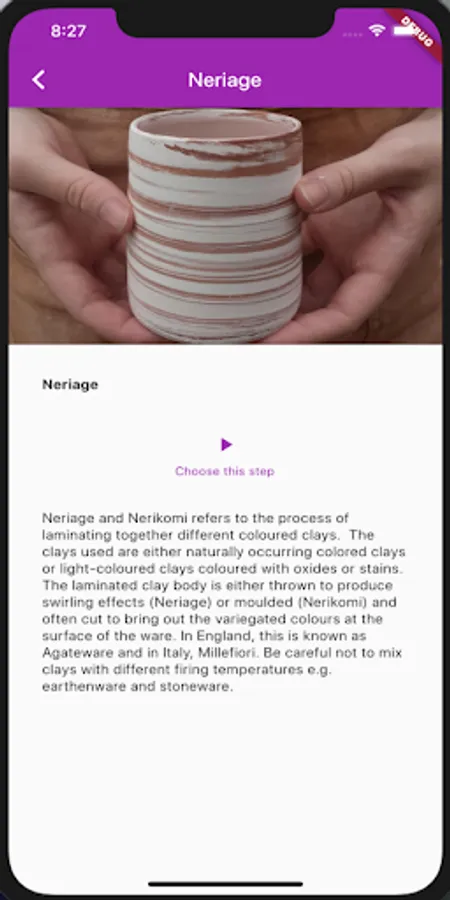Viewport: 450px width, 900px height.
Task: Click the word Agateware in the description
Action: [x=70, y=653]
